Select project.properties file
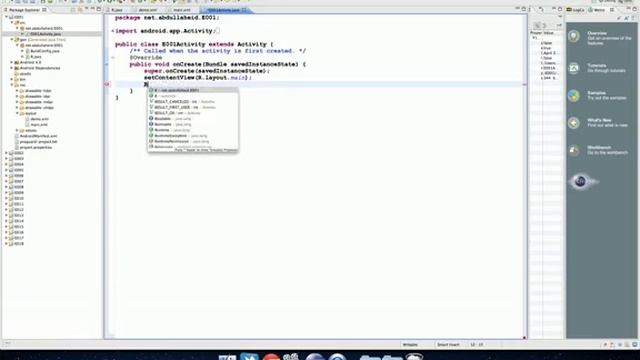This screenshot has width=640, height=360. click(x=36, y=147)
